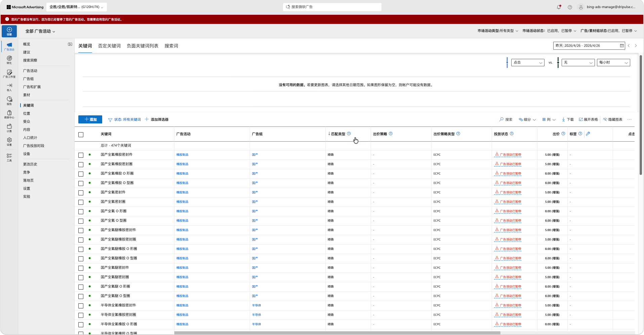The height and width of the screenshot is (335, 644).
Task: Go to previous date range arrow
Action: pyautogui.click(x=629, y=45)
